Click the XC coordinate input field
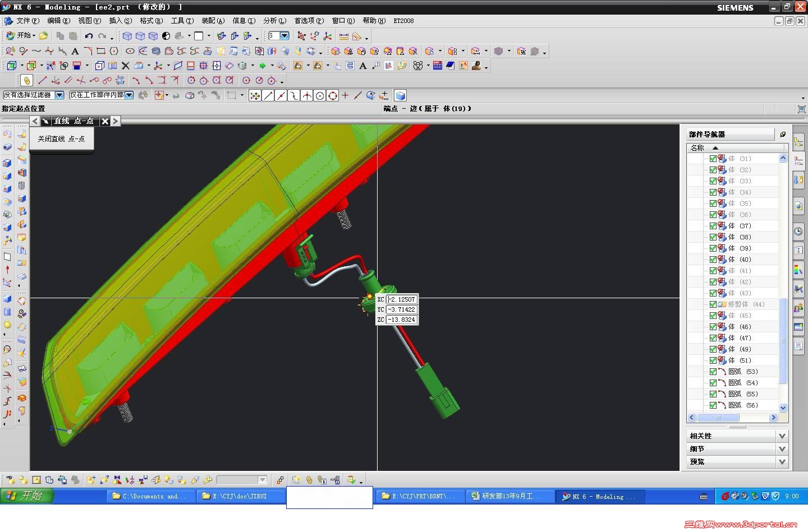Screen dimensions: 808x532 pyautogui.click(x=402, y=299)
